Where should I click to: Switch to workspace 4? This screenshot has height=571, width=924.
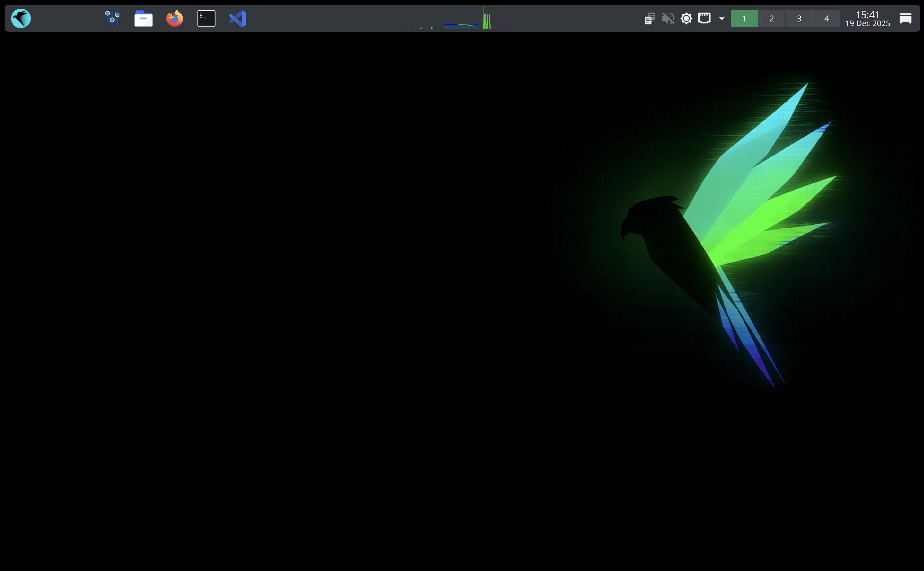click(x=827, y=18)
